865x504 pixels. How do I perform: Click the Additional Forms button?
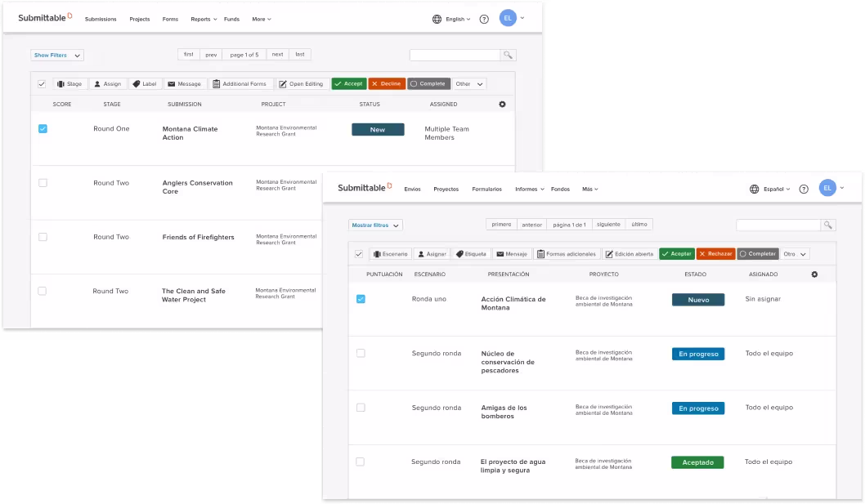(240, 84)
